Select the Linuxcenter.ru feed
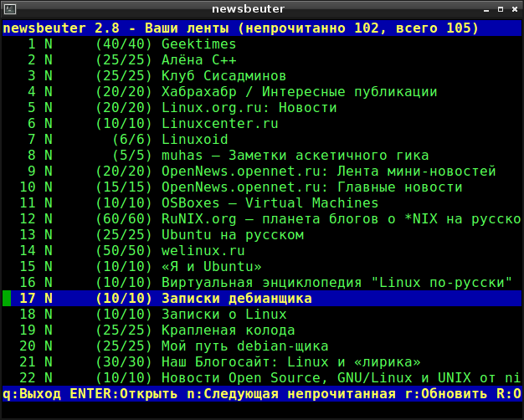 tap(262, 124)
